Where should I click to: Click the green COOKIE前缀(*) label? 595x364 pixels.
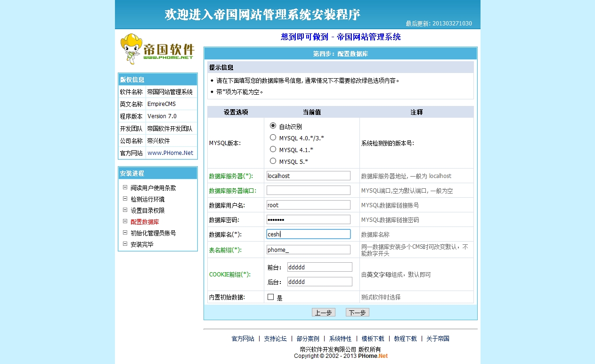point(230,275)
